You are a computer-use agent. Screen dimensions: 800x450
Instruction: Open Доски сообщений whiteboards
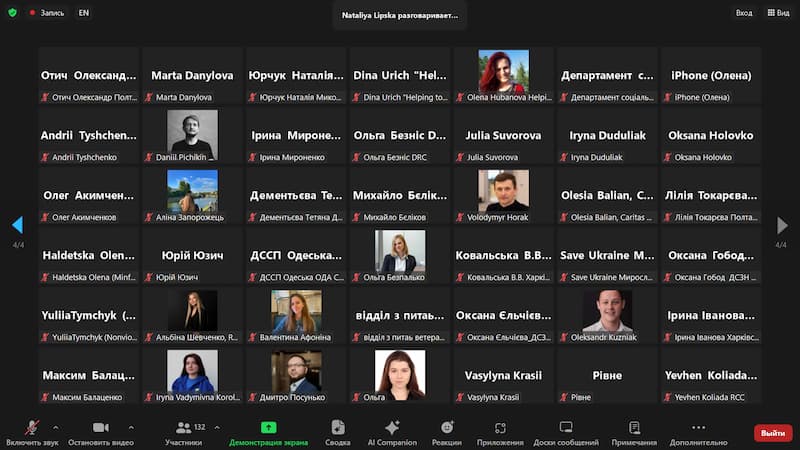point(565,431)
